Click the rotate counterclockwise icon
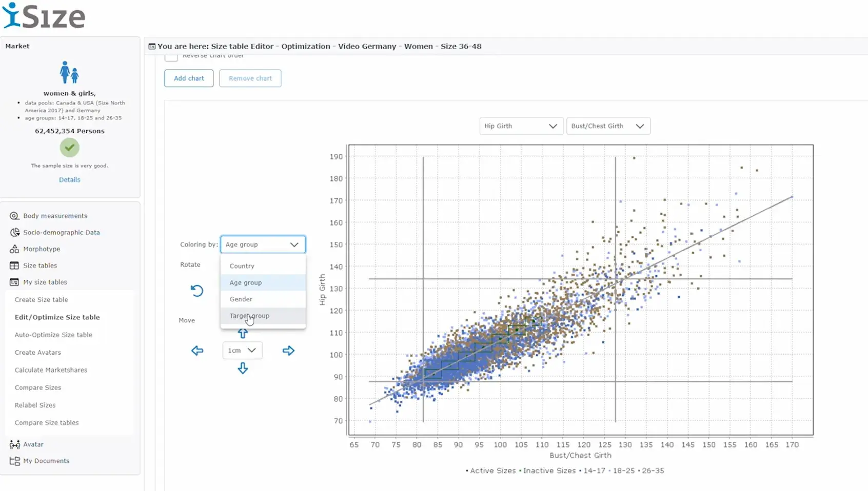868x491 pixels. click(197, 291)
